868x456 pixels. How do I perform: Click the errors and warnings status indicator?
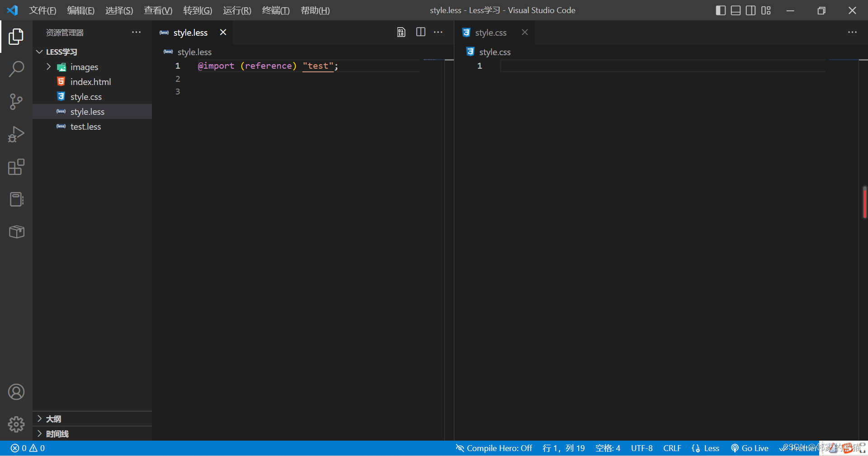click(28, 448)
